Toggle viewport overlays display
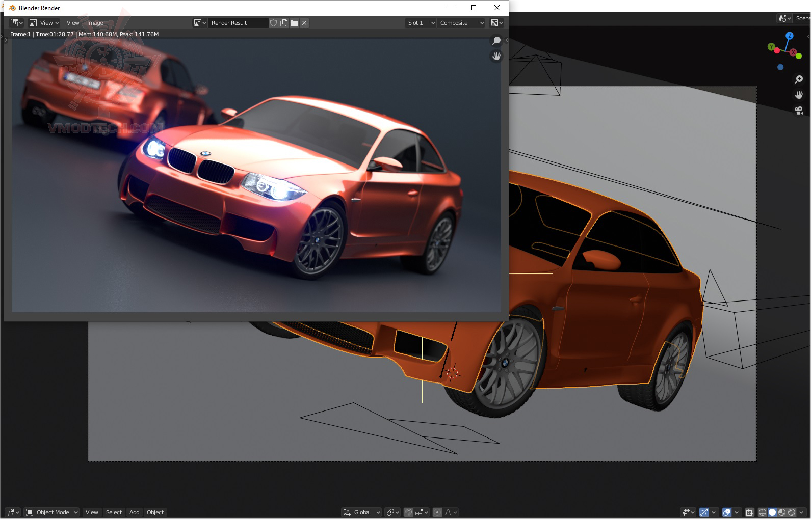 (727, 512)
